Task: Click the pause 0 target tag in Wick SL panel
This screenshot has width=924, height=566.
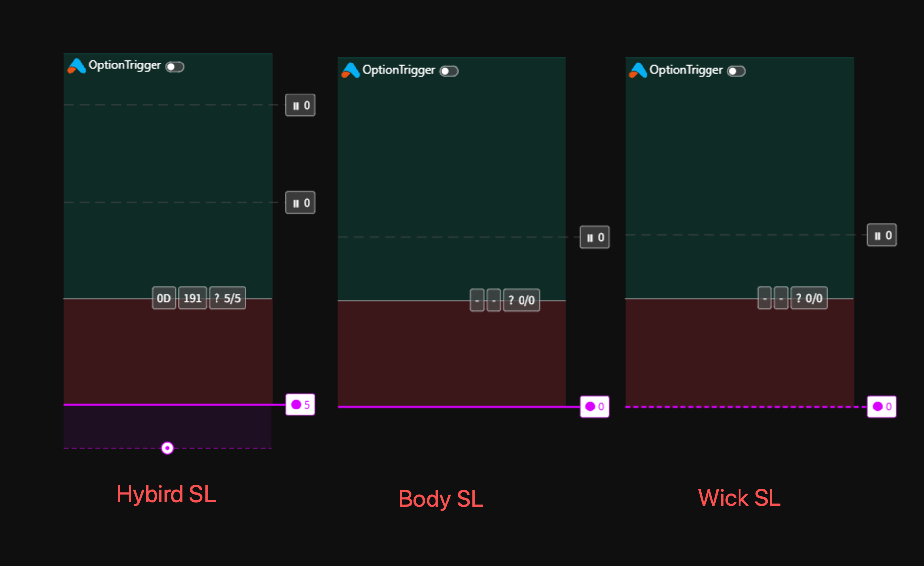Action: pos(882,235)
